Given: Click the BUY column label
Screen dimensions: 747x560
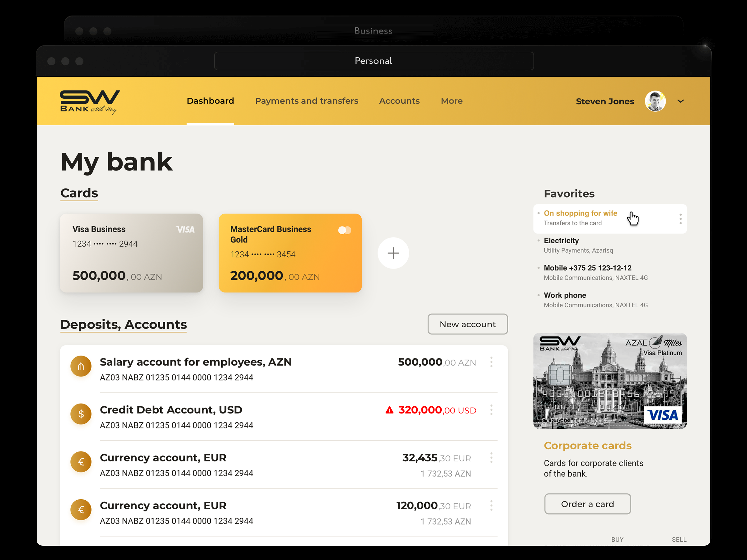Looking at the screenshot, I should pos(617,539).
